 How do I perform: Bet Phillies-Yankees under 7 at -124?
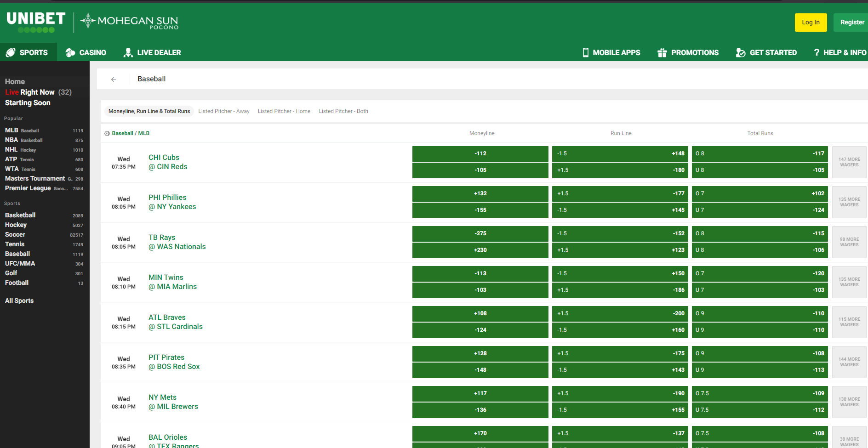coord(760,210)
